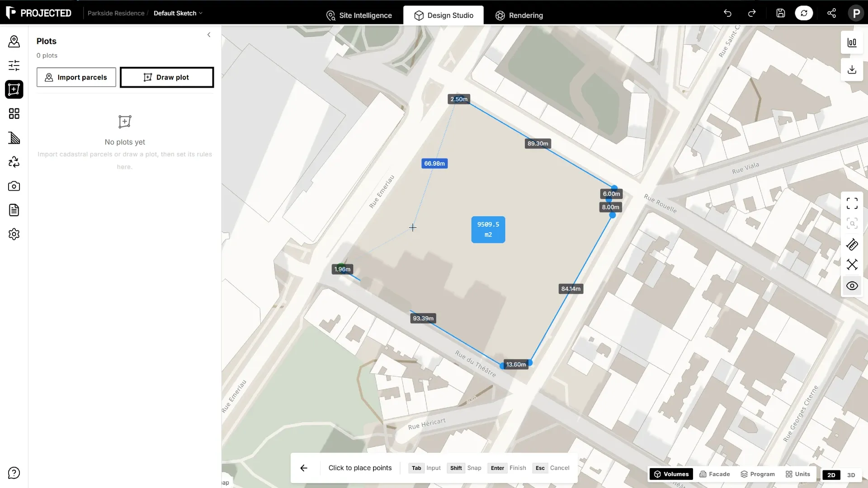The height and width of the screenshot is (488, 868).
Task: Switch to Site Intelligence tab
Action: (x=359, y=15)
